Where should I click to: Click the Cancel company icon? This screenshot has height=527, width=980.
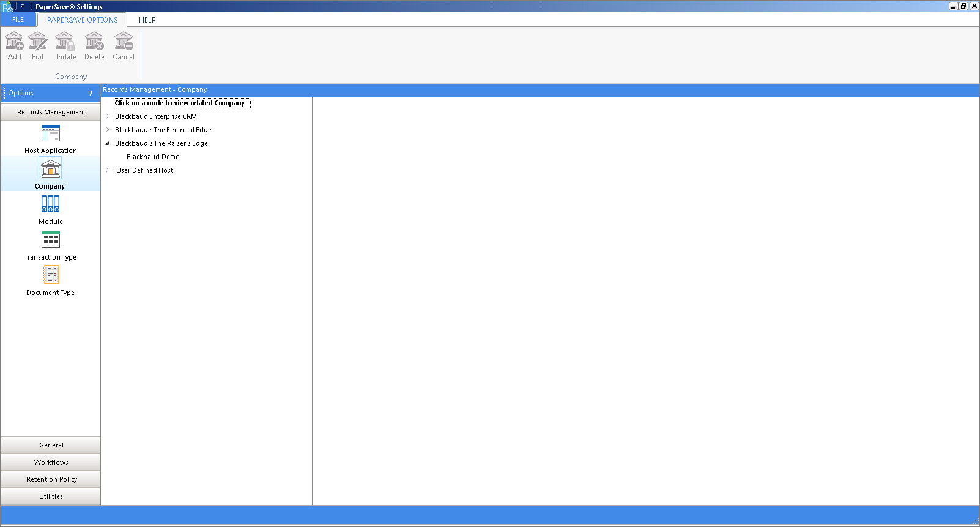[x=124, y=42]
